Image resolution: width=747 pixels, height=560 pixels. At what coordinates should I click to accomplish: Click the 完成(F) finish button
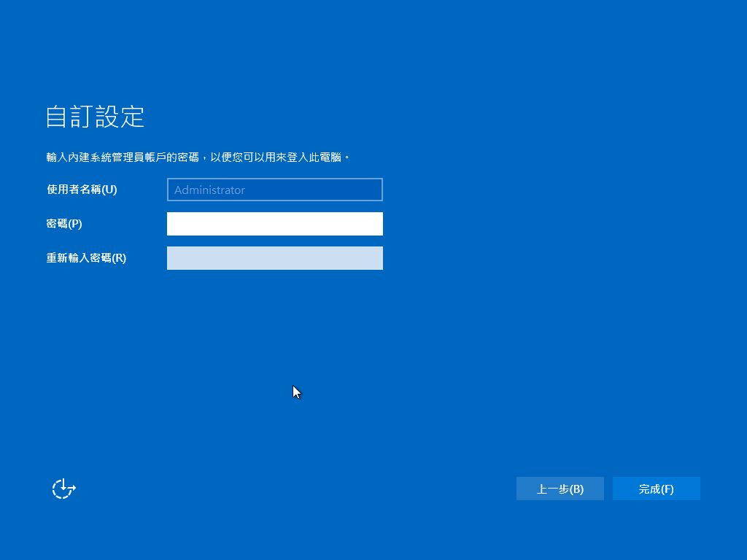coord(656,489)
